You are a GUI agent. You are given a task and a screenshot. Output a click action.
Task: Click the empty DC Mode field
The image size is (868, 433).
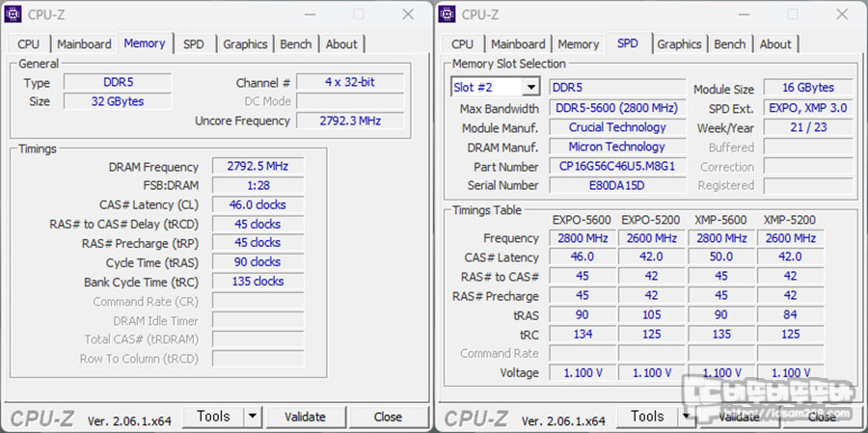point(350,101)
